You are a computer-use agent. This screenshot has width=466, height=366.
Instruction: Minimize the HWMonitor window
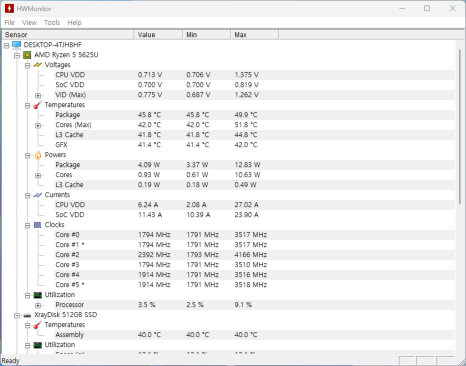(402, 9)
